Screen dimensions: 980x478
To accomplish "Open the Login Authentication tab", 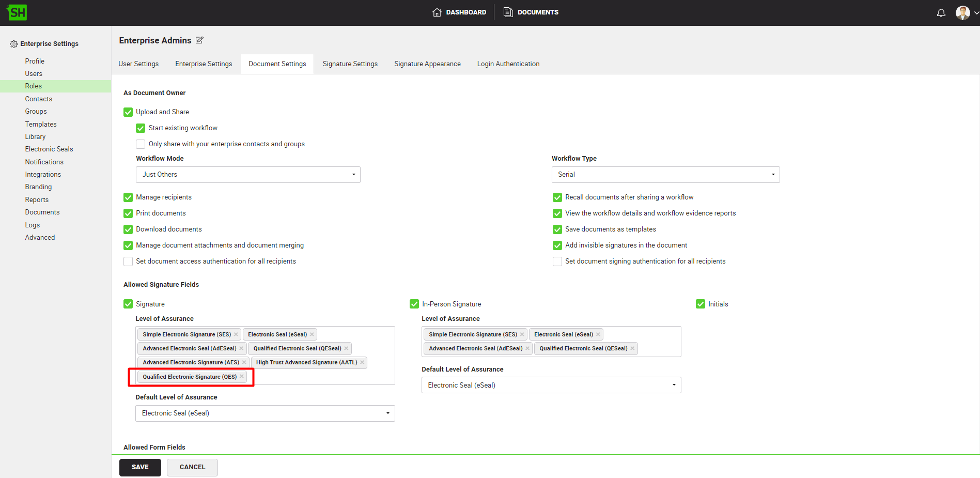I will (508, 64).
